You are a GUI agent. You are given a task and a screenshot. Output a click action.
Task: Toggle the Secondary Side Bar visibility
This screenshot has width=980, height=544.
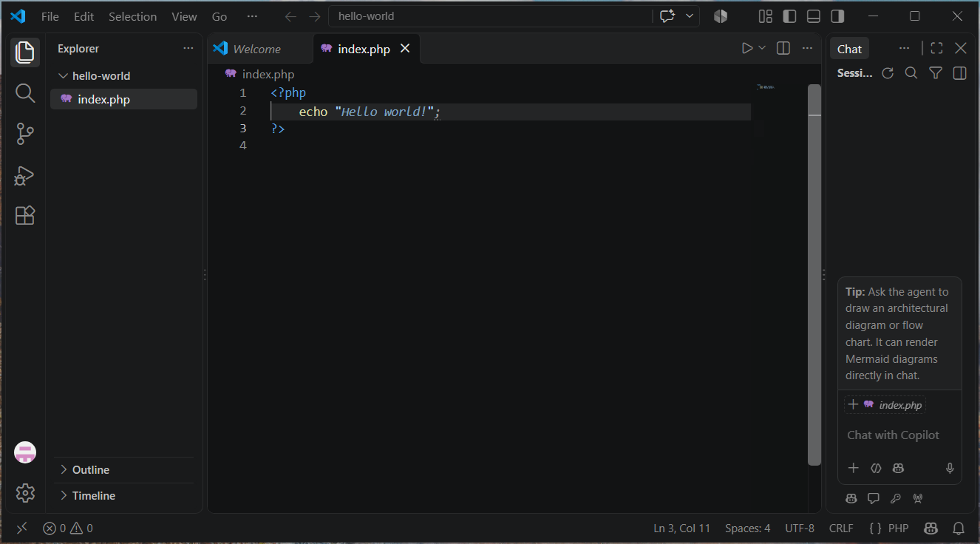837,16
